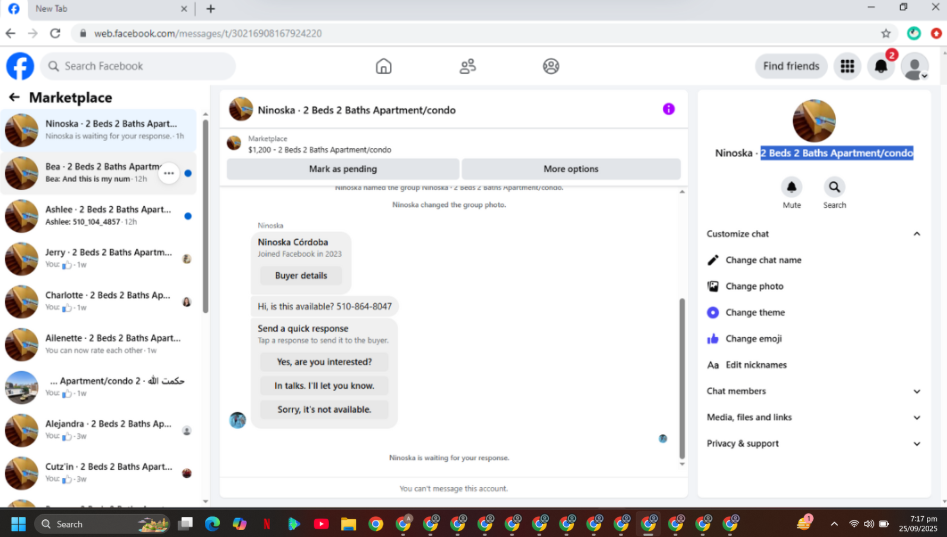The image size is (947, 537).
Task: Search in conversation with magnifier icon
Action: (x=834, y=187)
